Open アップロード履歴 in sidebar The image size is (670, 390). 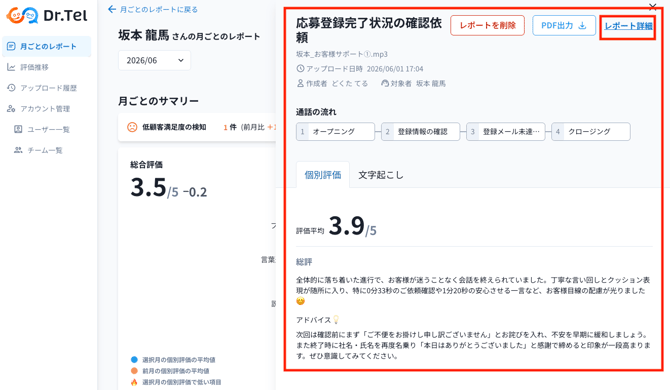click(x=48, y=88)
